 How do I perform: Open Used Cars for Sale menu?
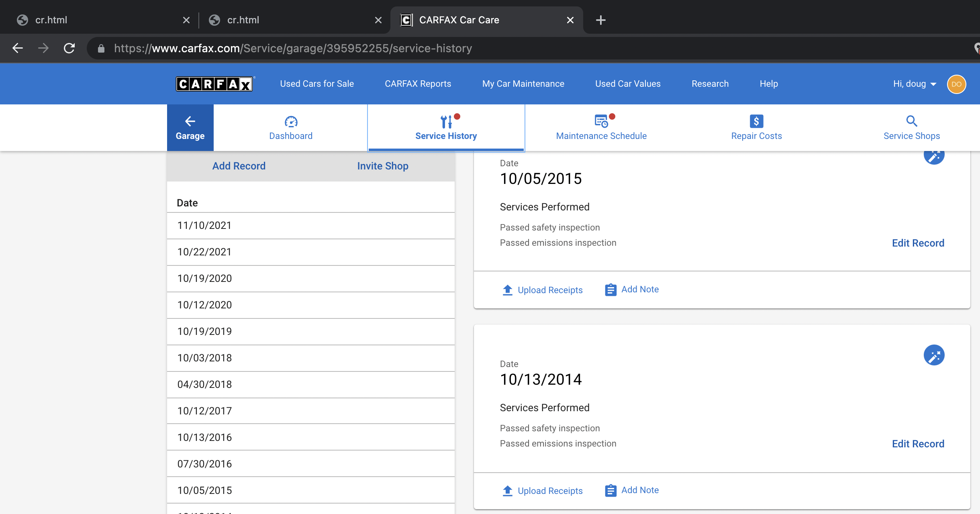pos(317,84)
